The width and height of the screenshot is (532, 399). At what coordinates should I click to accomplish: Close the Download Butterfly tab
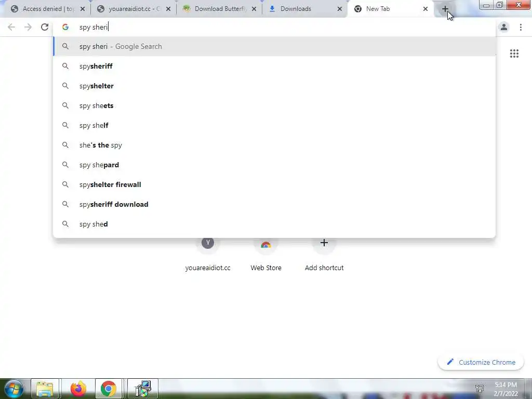(254, 9)
